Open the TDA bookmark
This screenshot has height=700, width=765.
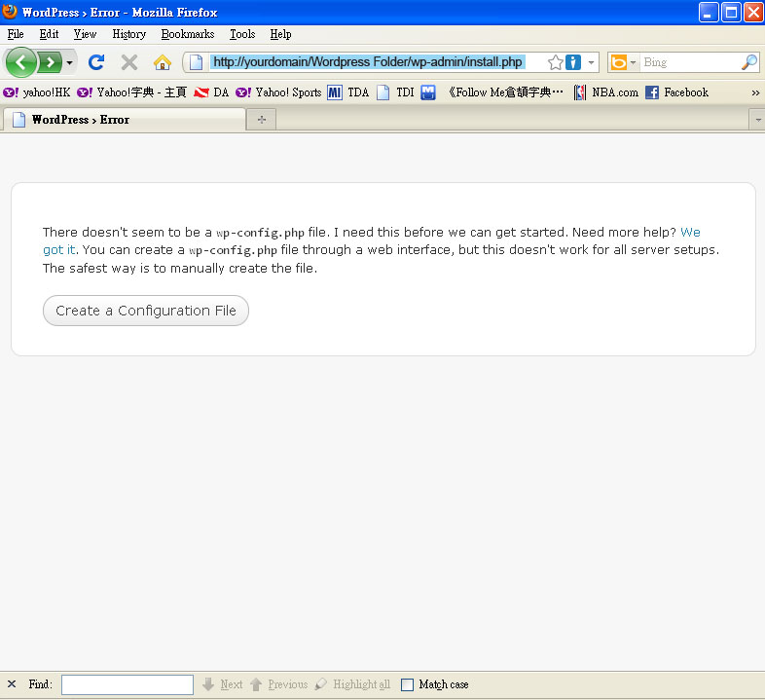pos(348,92)
